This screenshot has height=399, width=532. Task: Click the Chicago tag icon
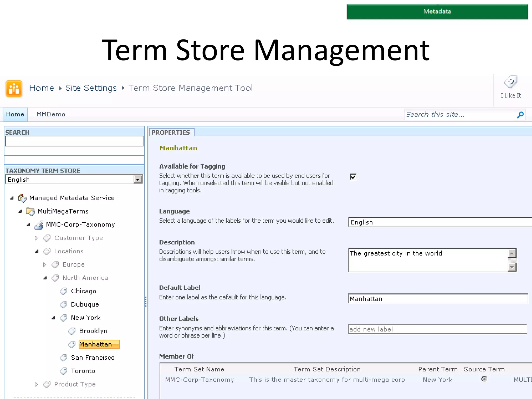coord(64,291)
